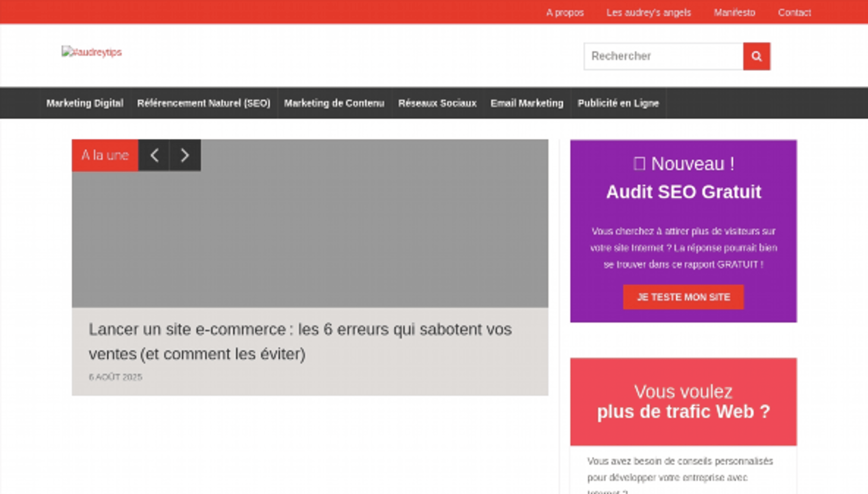Image resolution: width=868 pixels, height=494 pixels.
Task: Open Les audrey's angels page
Action: (649, 13)
